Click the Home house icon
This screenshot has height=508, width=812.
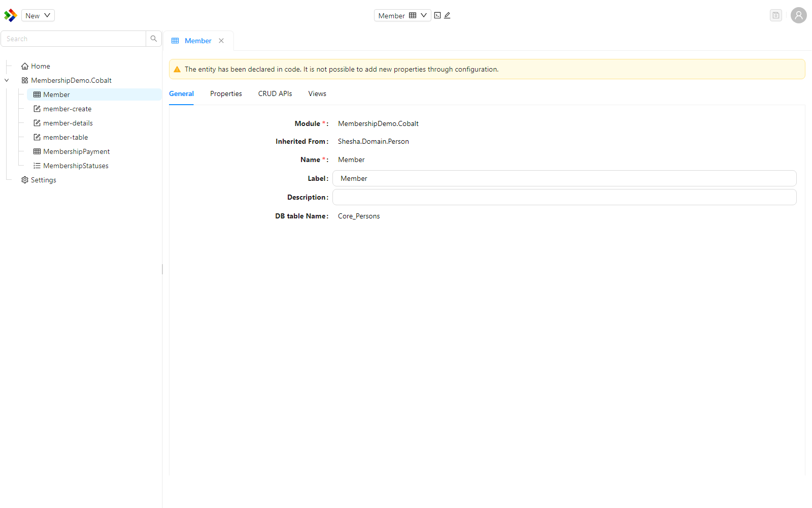point(25,66)
